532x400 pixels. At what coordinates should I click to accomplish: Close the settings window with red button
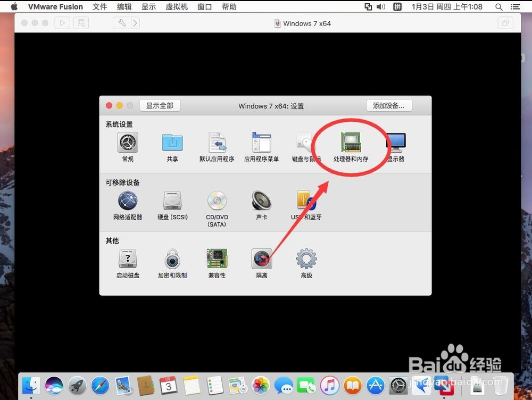109,105
